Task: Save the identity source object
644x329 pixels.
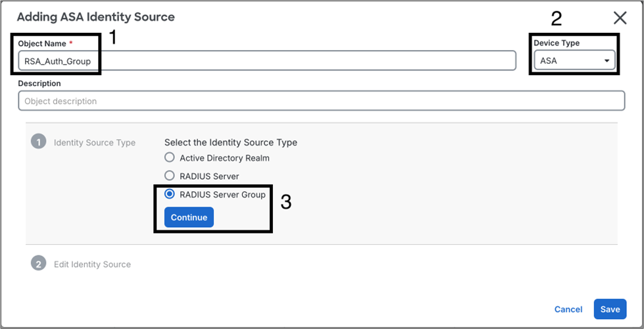Action: 610,309
